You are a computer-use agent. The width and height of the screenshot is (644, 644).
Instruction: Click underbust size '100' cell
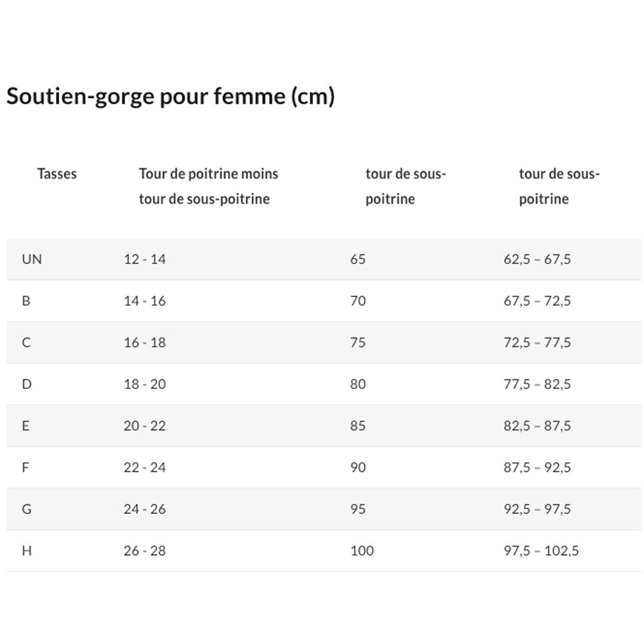(362, 551)
